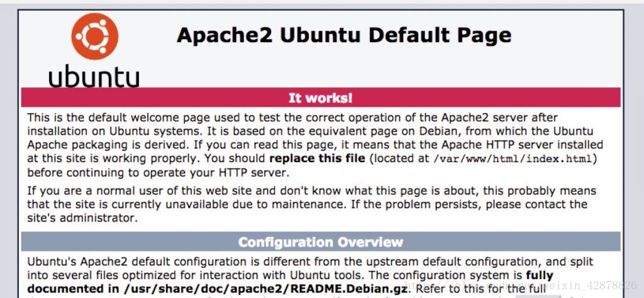
Task: Click the bold 'replace this file' text
Action: pyautogui.click(x=317, y=158)
